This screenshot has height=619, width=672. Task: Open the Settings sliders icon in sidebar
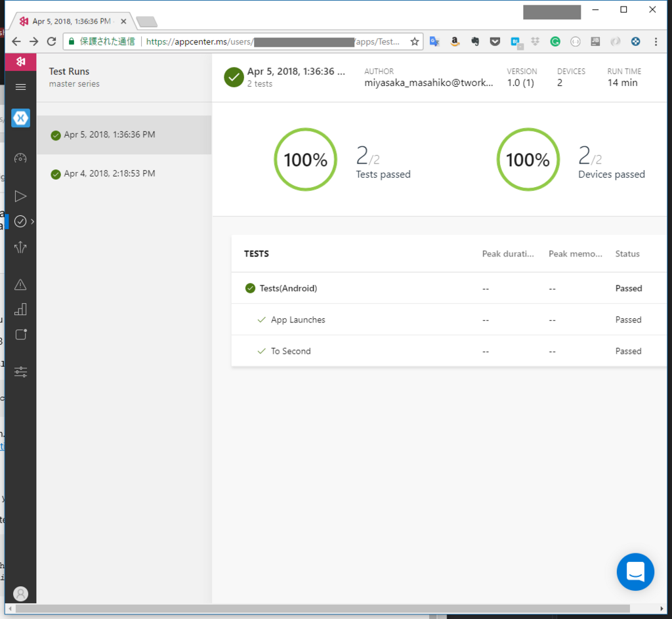coord(20,372)
